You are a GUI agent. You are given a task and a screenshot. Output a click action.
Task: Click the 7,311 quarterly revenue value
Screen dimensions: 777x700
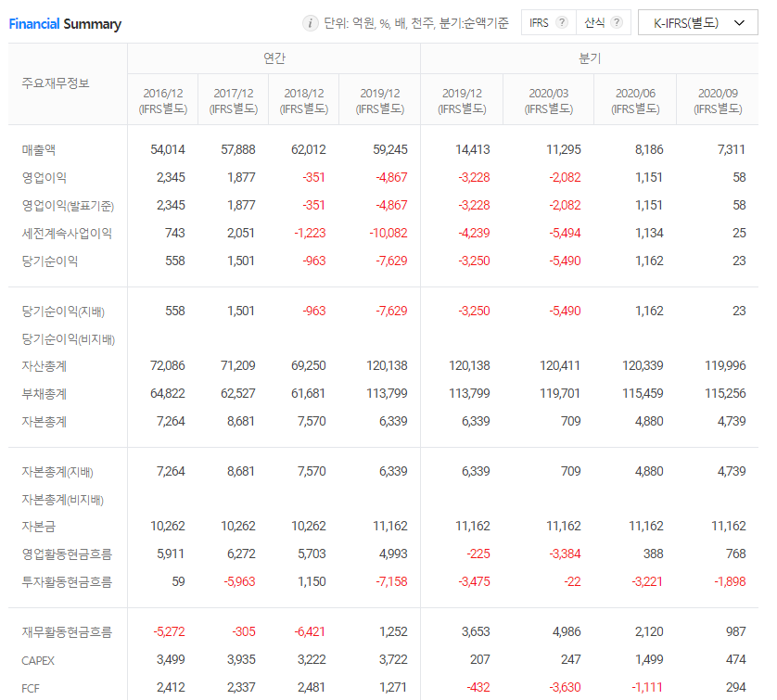[732, 149]
